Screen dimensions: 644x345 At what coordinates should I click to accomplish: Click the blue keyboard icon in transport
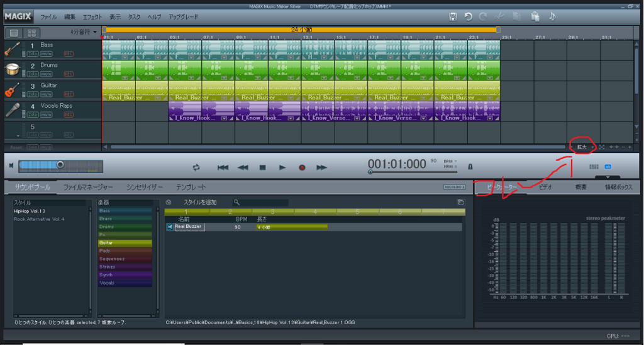click(x=608, y=167)
